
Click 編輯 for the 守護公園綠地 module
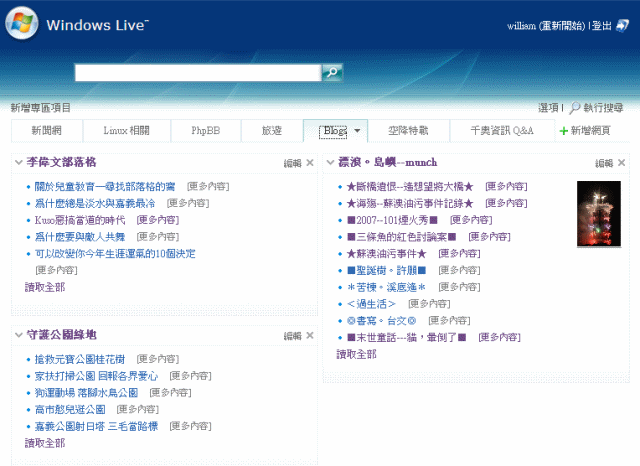(292, 336)
